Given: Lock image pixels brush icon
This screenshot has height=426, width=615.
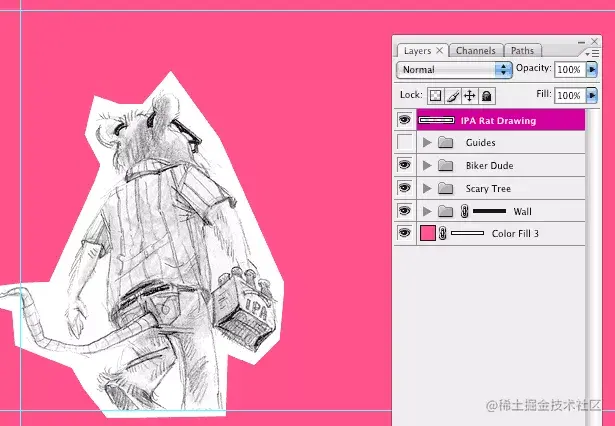Looking at the screenshot, I should pyautogui.click(x=453, y=96).
